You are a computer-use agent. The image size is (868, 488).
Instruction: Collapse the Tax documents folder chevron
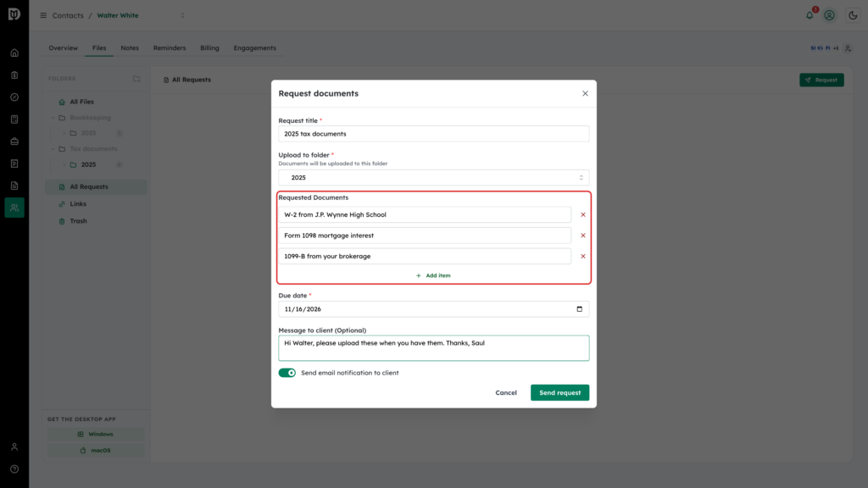point(53,149)
